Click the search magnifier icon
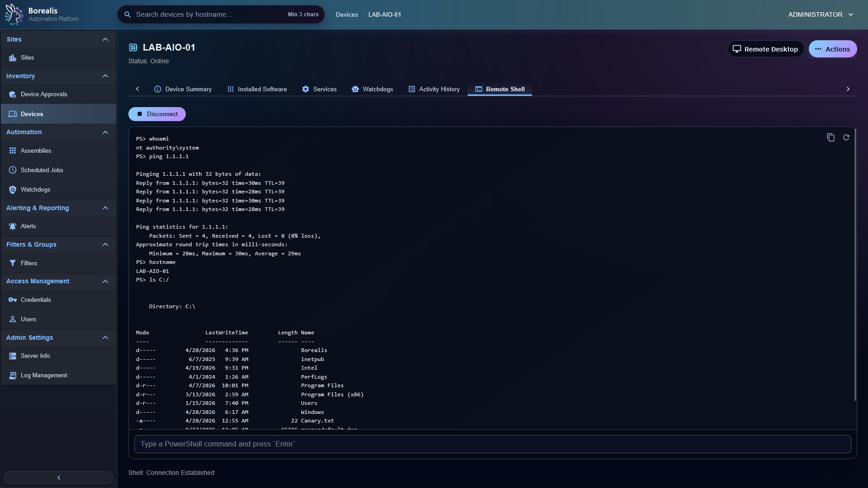The height and width of the screenshot is (488, 868). pyautogui.click(x=127, y=14)
